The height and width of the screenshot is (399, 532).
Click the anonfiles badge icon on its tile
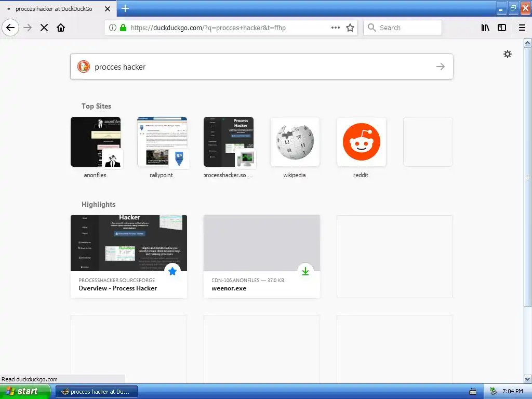click(x=112, y=158)
